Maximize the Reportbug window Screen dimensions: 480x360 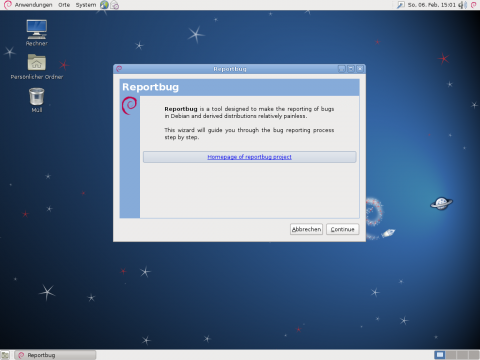point(351,69)
